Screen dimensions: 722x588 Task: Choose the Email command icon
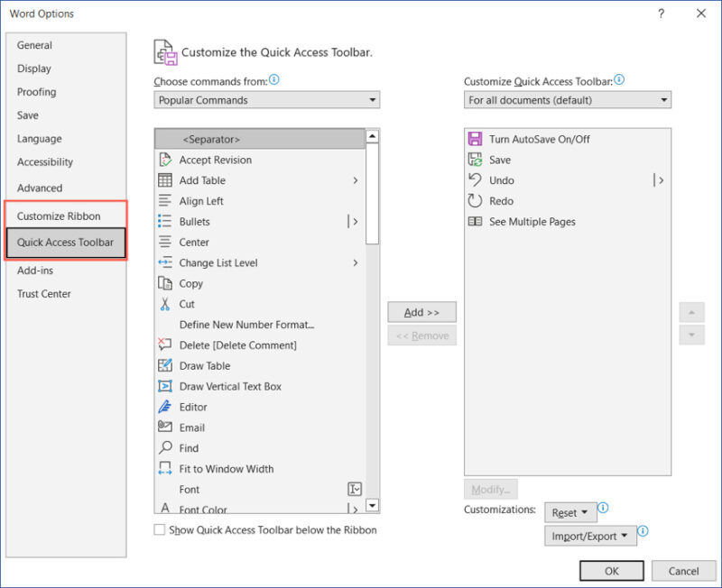[x=163, y=427]
